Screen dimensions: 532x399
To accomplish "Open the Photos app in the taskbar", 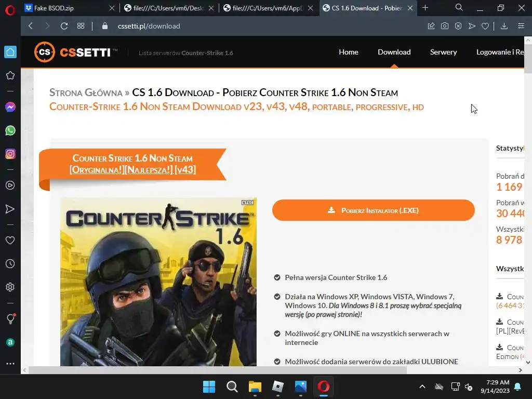I will click(301, 387).
